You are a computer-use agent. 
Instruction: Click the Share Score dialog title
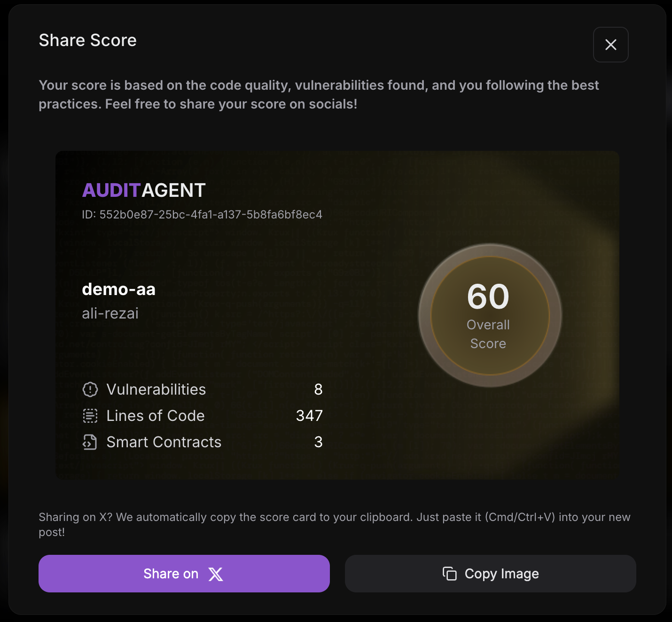pos(88,40)
